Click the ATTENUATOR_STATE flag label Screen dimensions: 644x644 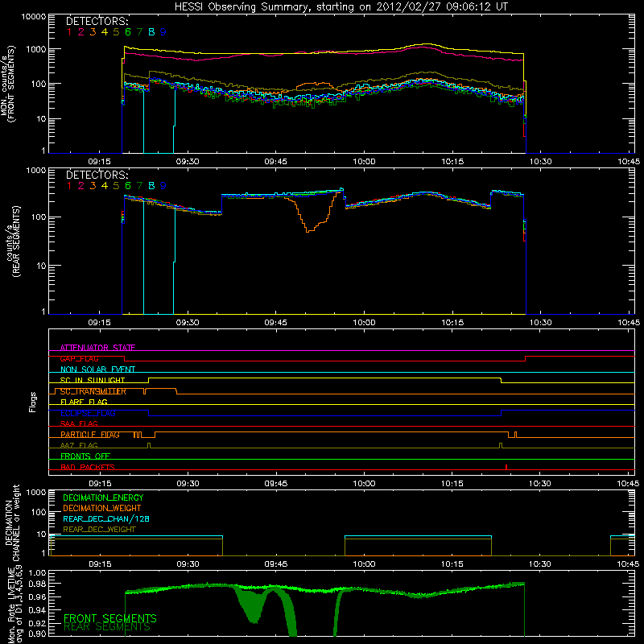click(x=97, y=348)
